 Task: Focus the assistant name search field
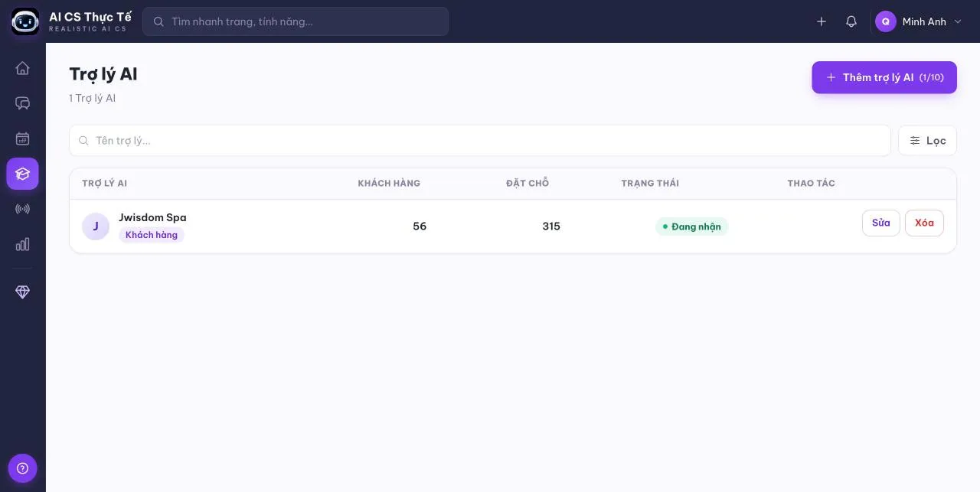click(480, 141)
